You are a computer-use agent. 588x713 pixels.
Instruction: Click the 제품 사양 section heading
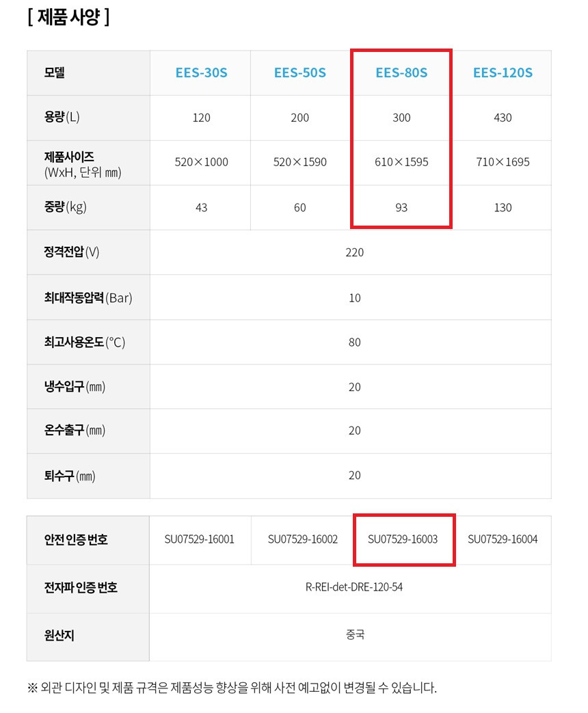pos(68,16)
